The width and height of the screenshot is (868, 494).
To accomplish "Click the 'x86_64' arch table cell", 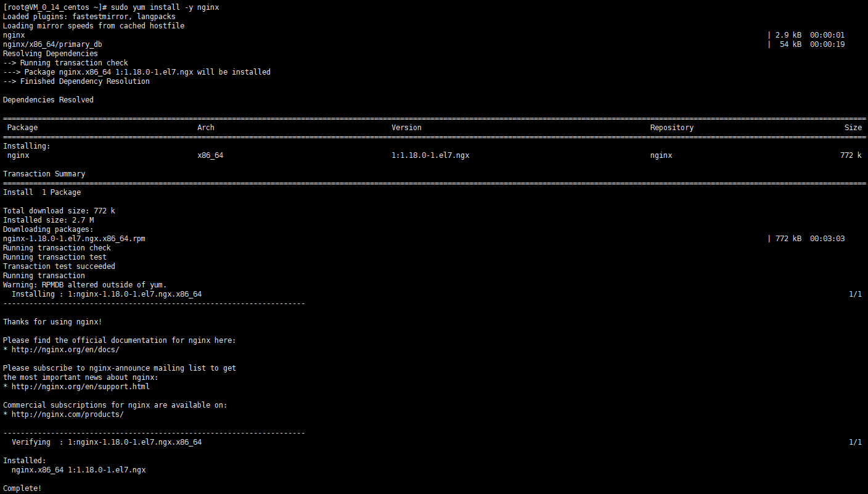I will coord(210,155).
